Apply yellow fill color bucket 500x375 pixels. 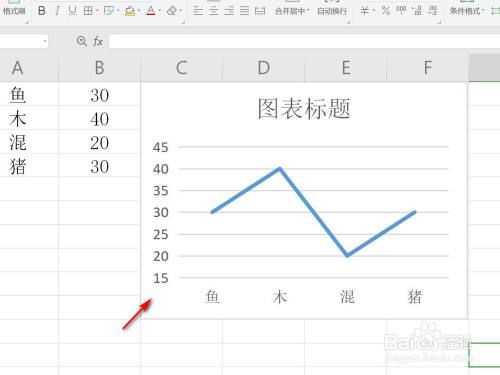point(130,11)
